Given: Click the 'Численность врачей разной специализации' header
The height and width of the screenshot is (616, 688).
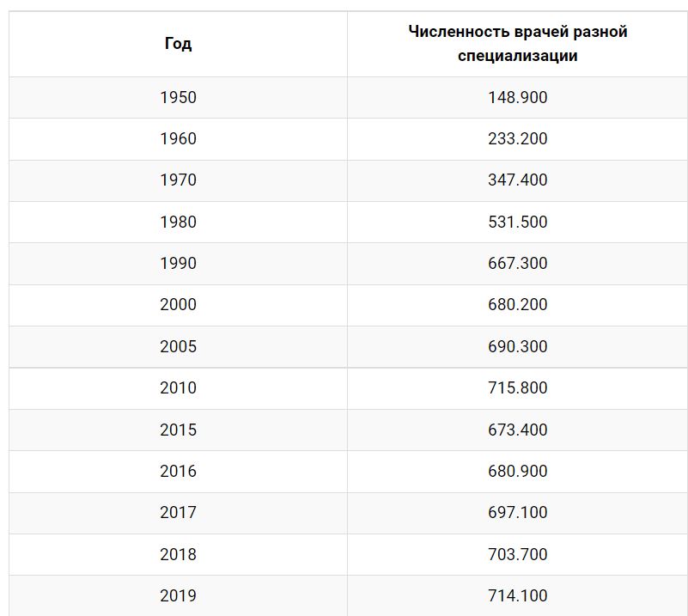Looking at the screenshot, I should [x=518, y=44].
